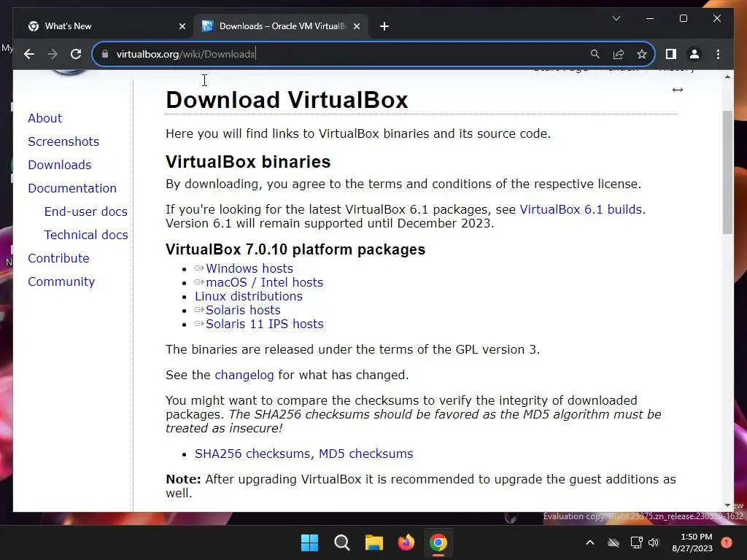Show hidden system tray icons chevron
Viewport: 747px width, 560px height.
point(589,542)
